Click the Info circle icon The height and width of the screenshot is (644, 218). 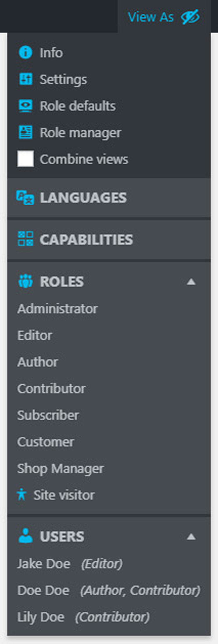[25, 53]
